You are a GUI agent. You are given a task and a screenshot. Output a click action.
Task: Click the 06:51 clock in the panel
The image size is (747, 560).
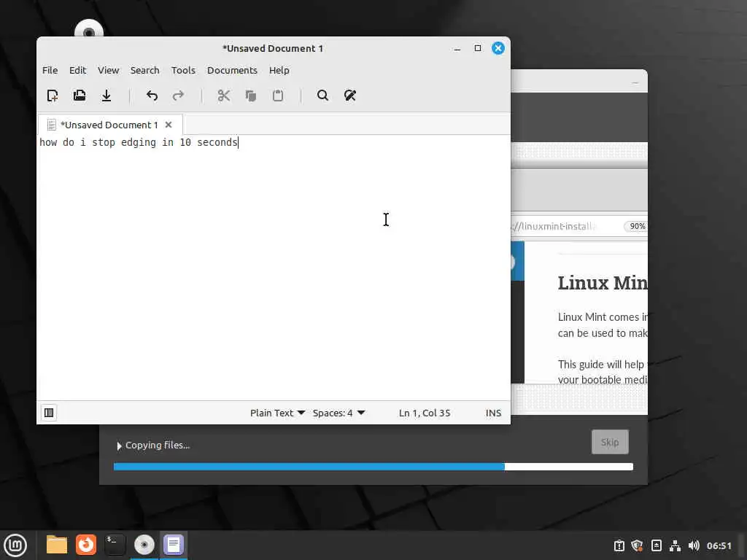coord(719,545)
